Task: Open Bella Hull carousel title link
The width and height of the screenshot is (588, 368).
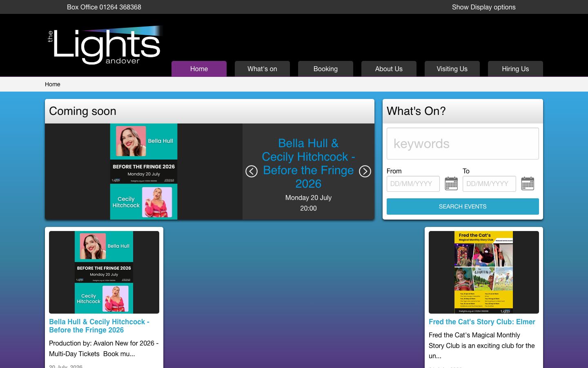Action: coord(308,164)
